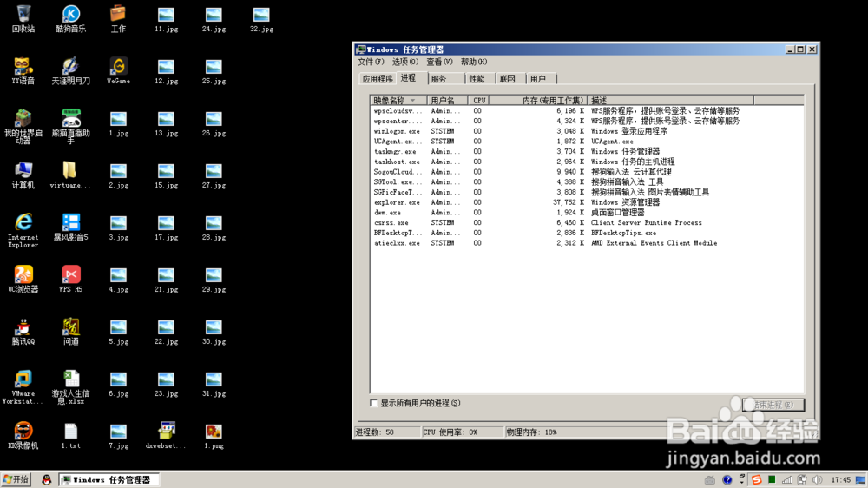Select the UCAgent.exe process row
Viewport: 868px width, 488px height.
coord(587,142)
